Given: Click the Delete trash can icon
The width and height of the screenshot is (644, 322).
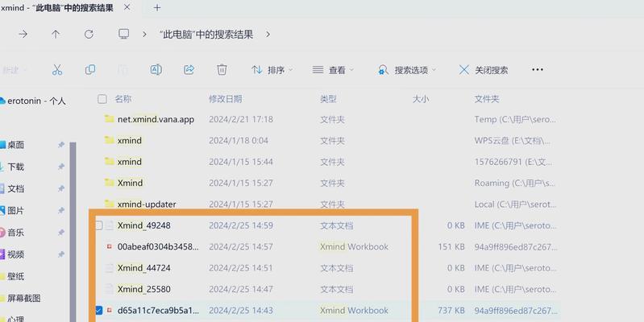Looking at the screenshot, I should [x=222, y=70].
